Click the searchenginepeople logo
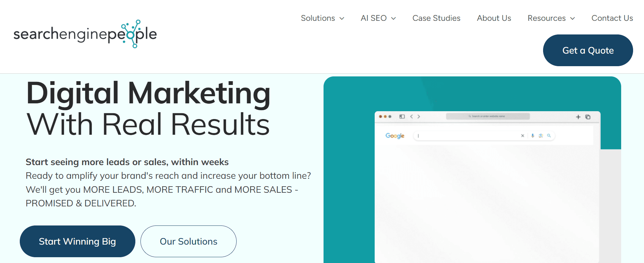 click(x=86, y=34)
